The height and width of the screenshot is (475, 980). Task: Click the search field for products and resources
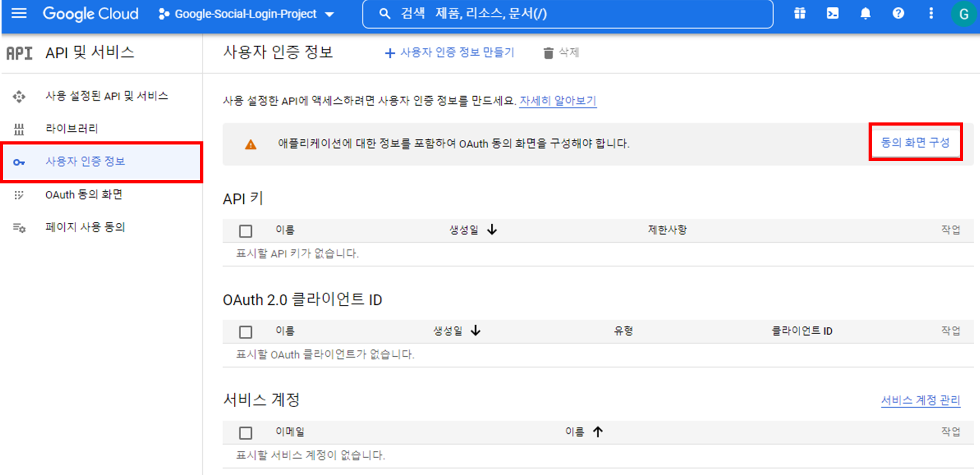tap(568, 14)
